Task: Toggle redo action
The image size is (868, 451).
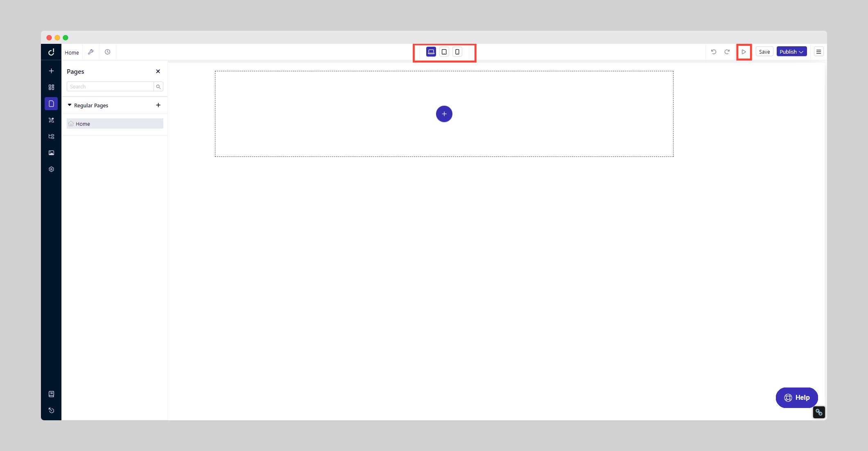Action: tap(727, 52)
